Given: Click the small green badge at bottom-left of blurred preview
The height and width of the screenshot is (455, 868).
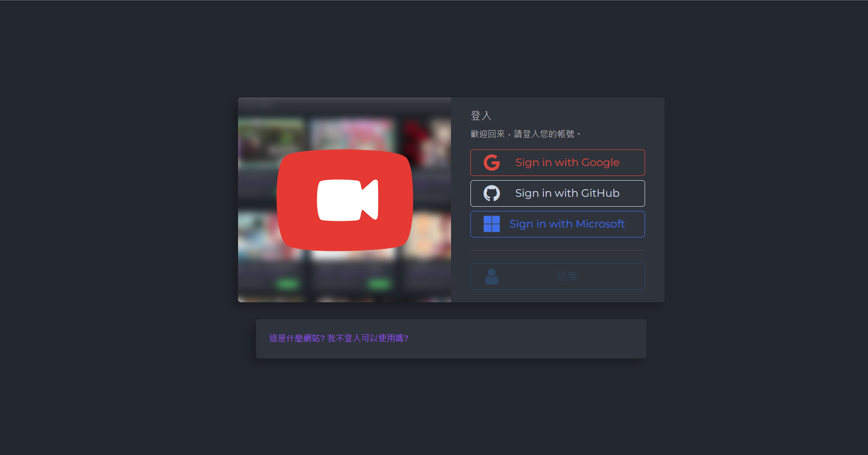Looking at the screenshot, I should (287, 284).
